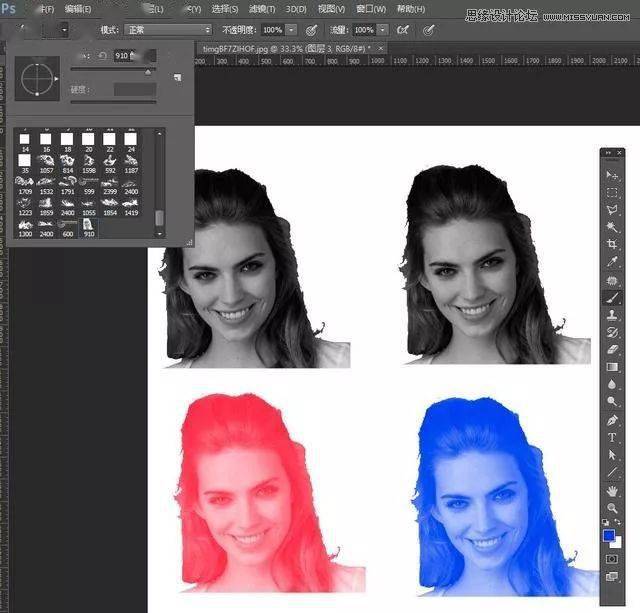
Task: Toggle airbrush build-up mode
Action: tap(403, 30)
